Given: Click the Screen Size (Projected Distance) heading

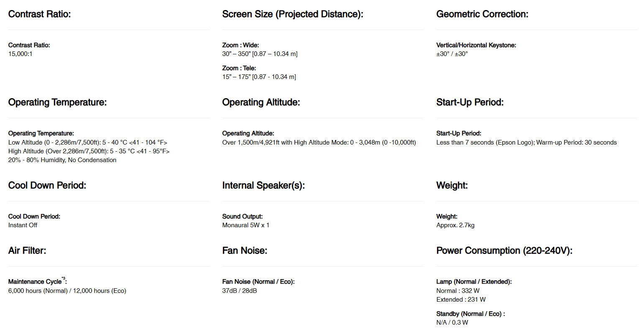Looking at the screenshot, I should [292, 14].
